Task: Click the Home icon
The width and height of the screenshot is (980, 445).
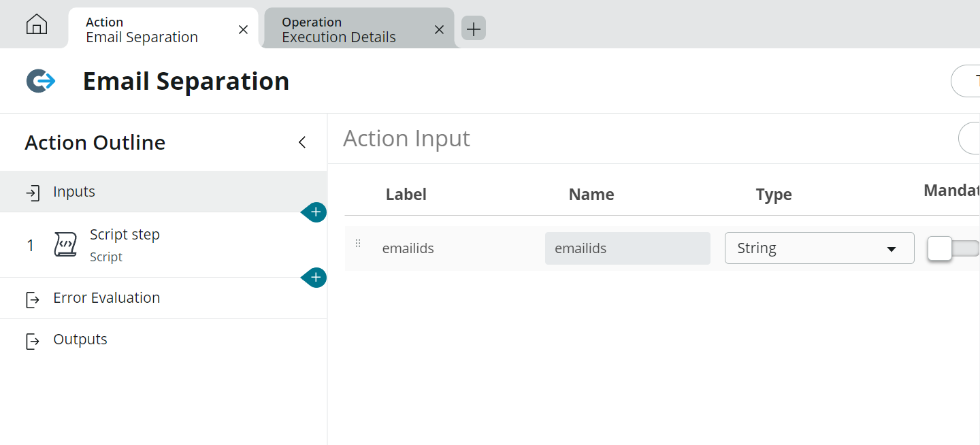Action: tap(37, 25)
